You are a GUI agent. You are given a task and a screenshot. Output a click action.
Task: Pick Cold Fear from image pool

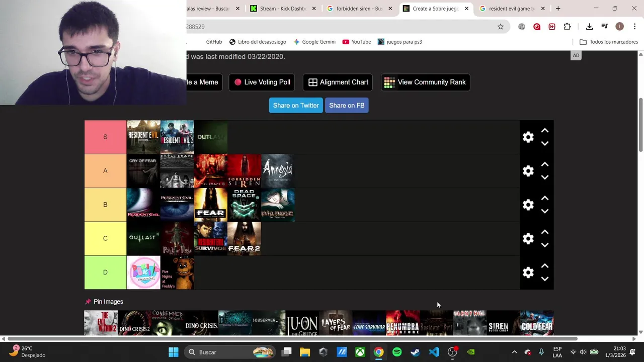point(537,323)
